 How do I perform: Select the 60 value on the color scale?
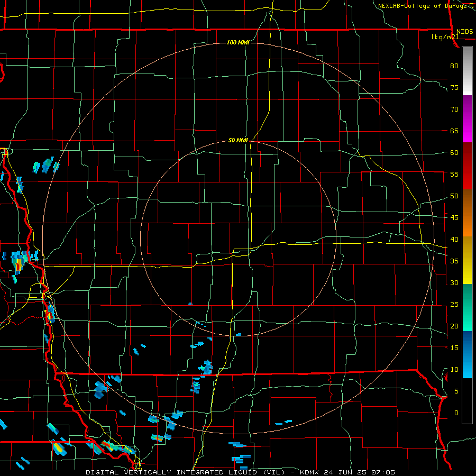[x=454, y=153]
